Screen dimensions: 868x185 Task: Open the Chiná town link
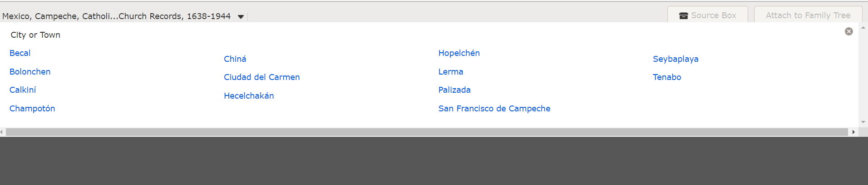click(x=235, y=59)
